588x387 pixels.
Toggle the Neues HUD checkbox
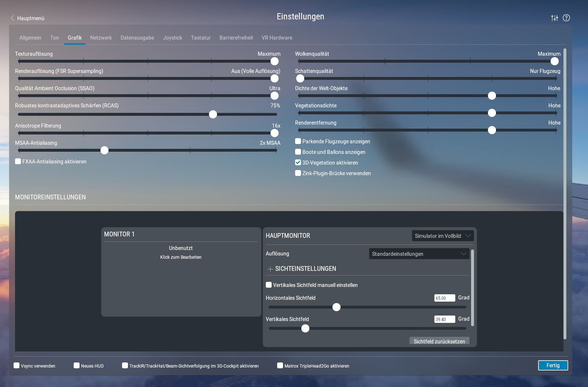coord(77,365)
